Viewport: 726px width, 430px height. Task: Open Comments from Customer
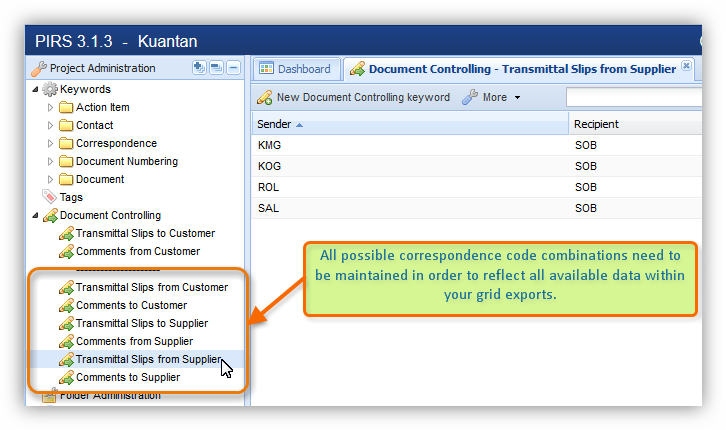(x=138, y=251)
